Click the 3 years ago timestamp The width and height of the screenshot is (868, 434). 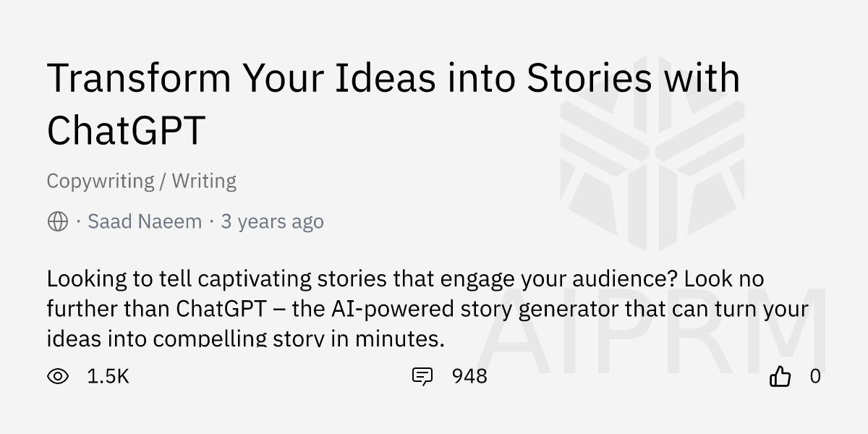(272, 221)
